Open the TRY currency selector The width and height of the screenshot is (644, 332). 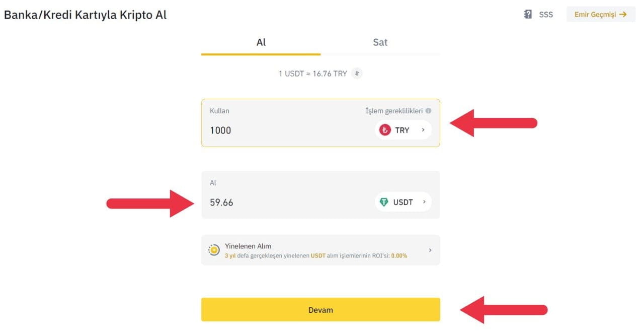403,130
